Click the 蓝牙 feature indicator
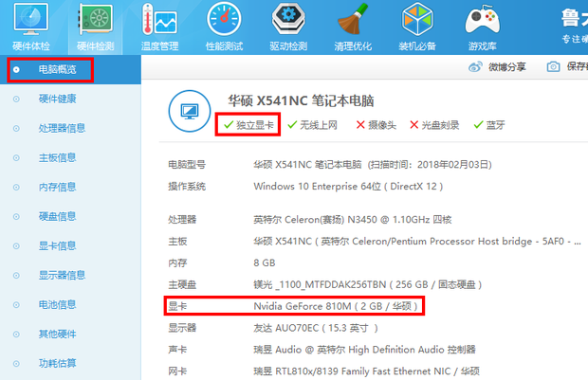The height and width of the screenshot is (380, 588). pos(489,125)
